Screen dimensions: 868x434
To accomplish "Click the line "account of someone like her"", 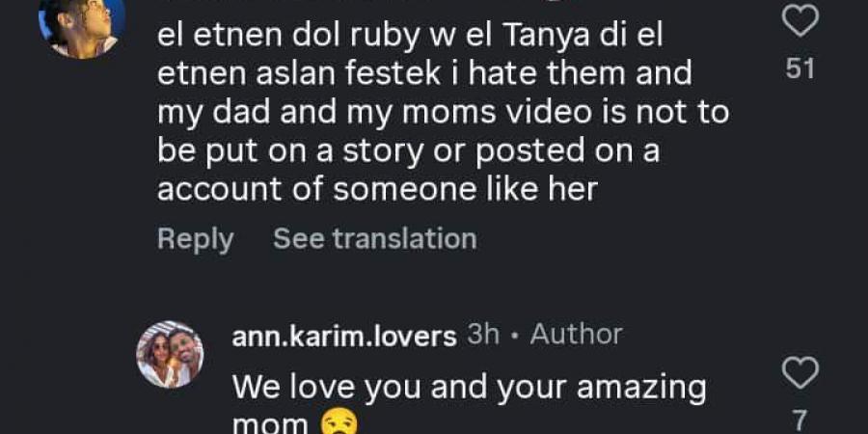I will click(377, 190).
